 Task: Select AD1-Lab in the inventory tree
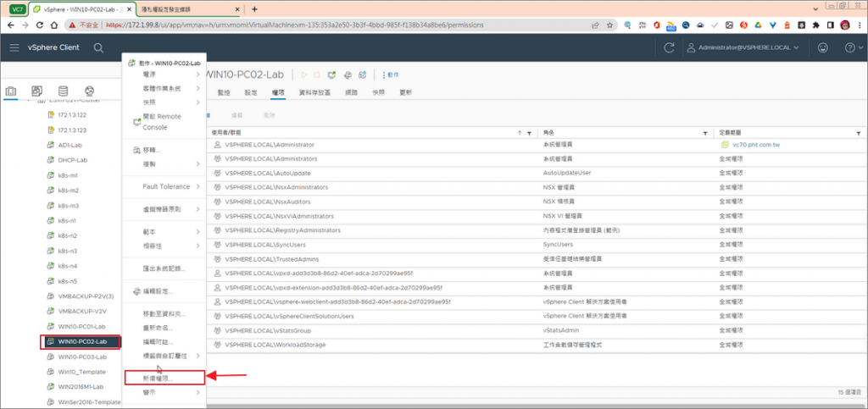coord(70,145)
